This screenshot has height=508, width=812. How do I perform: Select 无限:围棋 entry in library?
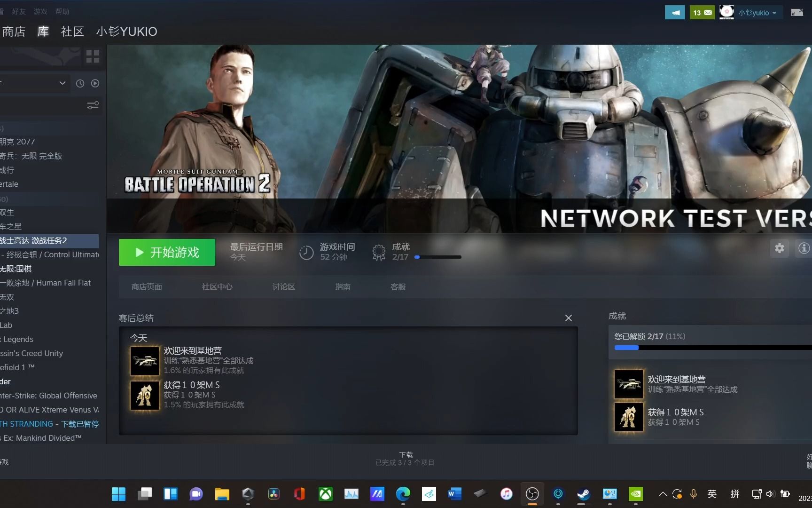49,269
